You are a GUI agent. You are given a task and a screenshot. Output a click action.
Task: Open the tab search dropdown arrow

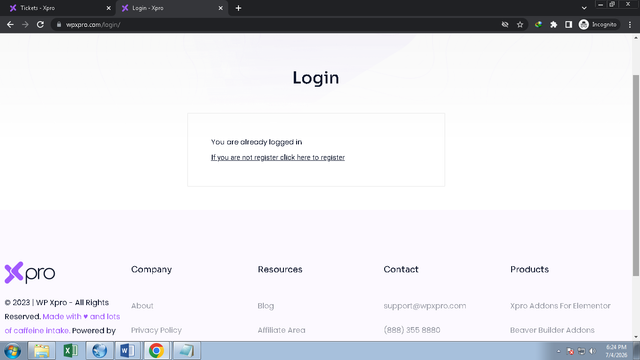click(x=584, y=8)
